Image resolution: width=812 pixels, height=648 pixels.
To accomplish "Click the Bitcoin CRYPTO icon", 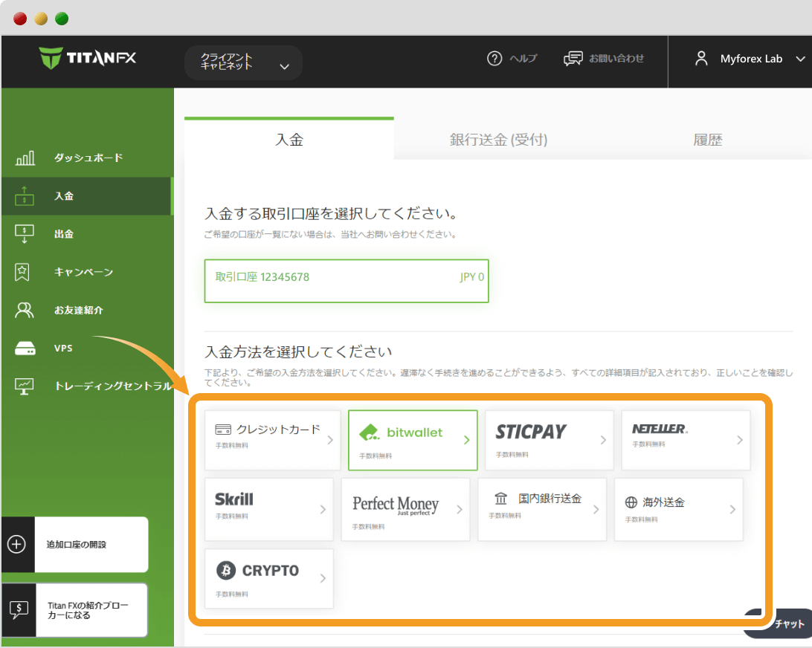I will pos(226,571).
